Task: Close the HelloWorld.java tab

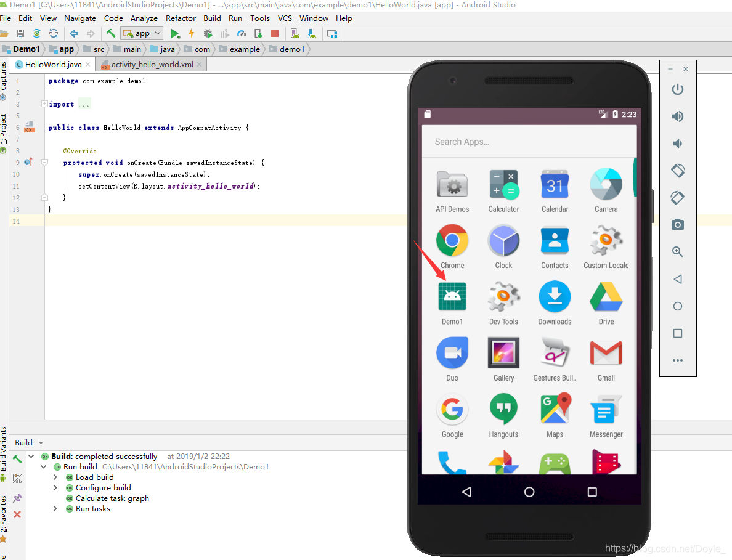Action: tap(87, 65)
